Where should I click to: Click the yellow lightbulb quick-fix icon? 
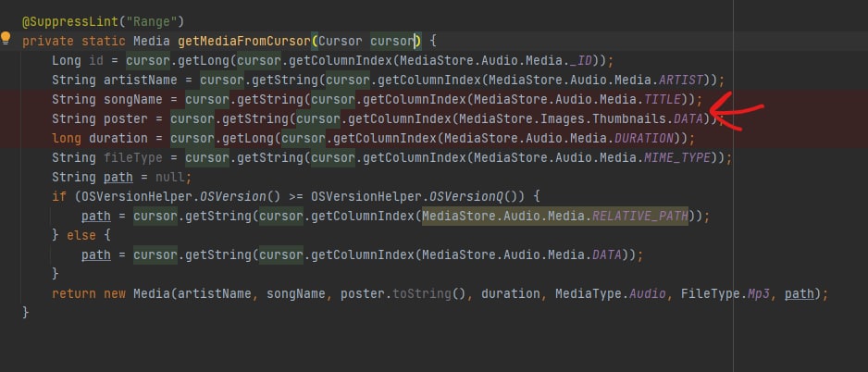click(6, 38)
